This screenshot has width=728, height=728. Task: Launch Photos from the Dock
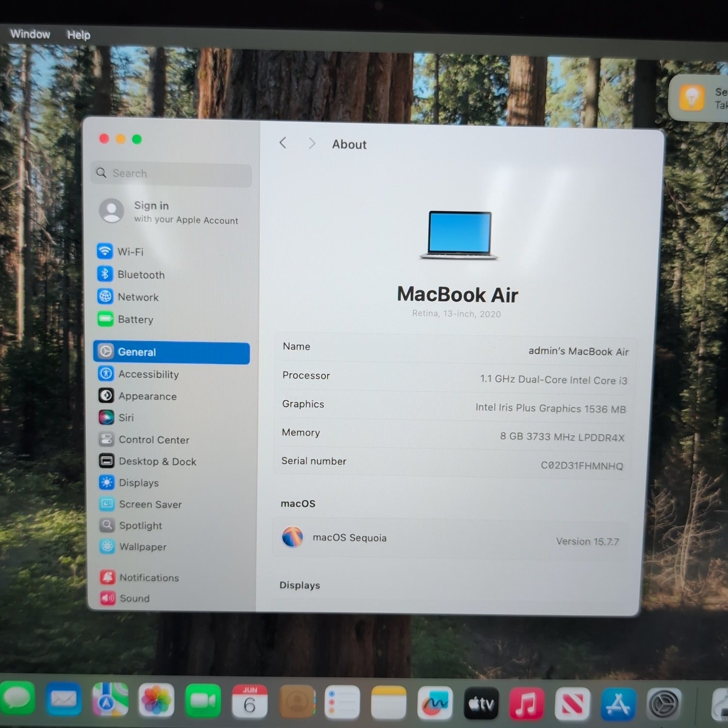pyautogui.click(x=156, y=700)
